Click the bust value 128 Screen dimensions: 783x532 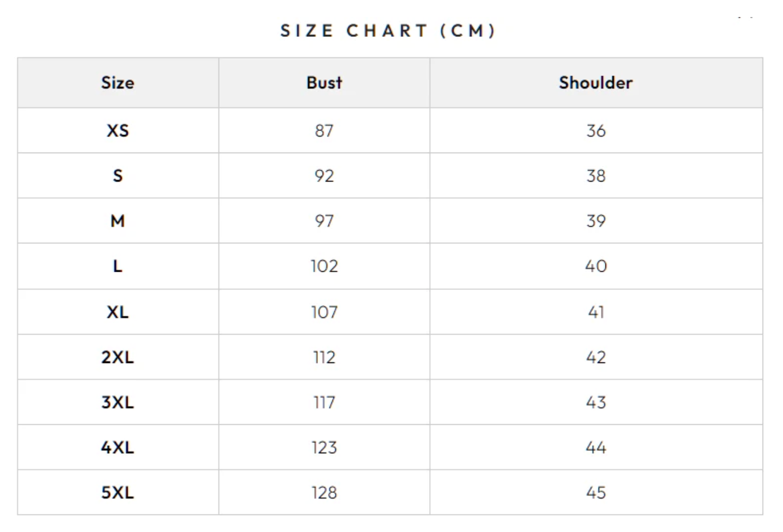324,492
